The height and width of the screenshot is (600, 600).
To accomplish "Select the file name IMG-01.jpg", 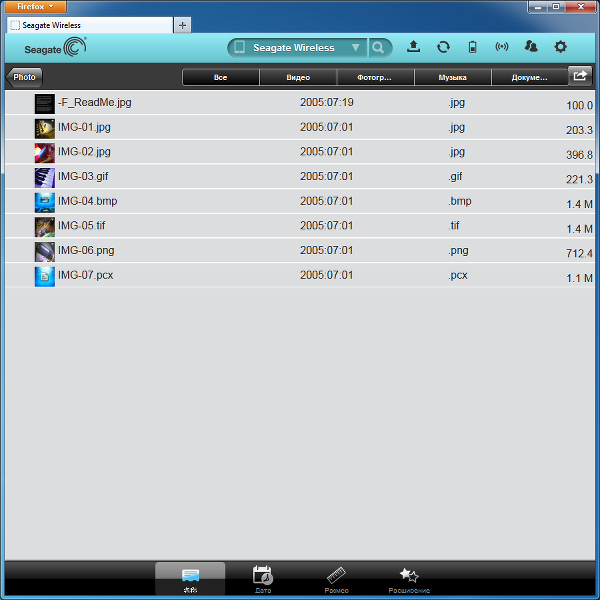I will (x=84, y=127).
